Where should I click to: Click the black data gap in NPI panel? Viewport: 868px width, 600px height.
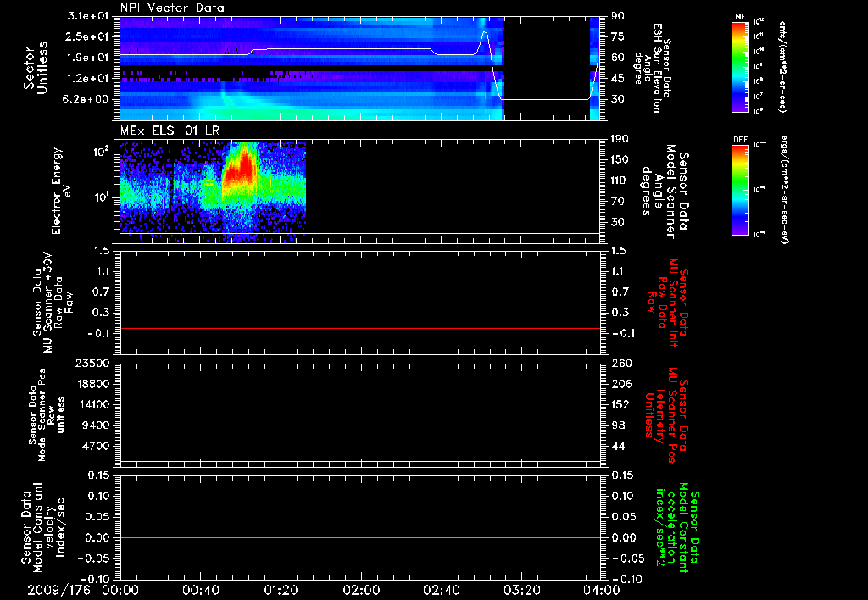tap(547, 69)
